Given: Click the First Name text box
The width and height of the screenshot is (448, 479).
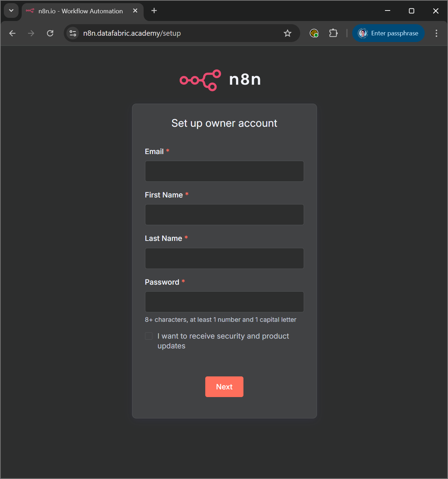Looking at the screenshot, I should coord(224,215).
